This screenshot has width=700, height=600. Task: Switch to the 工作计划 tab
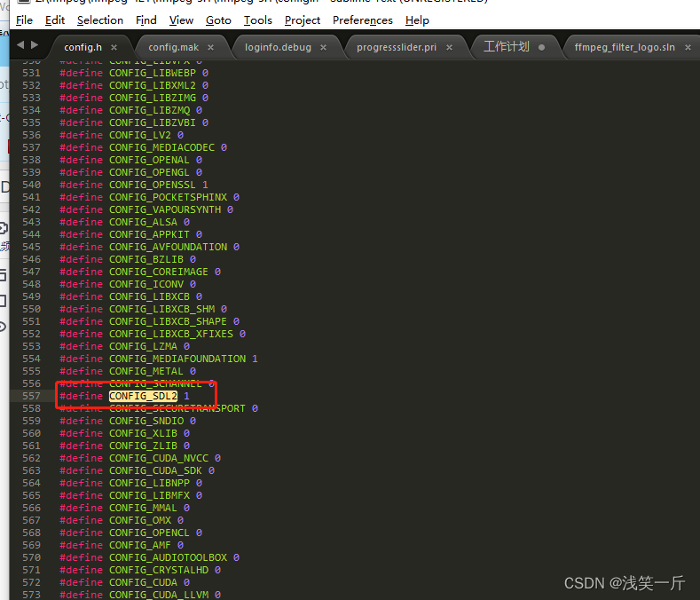(507, 47)
